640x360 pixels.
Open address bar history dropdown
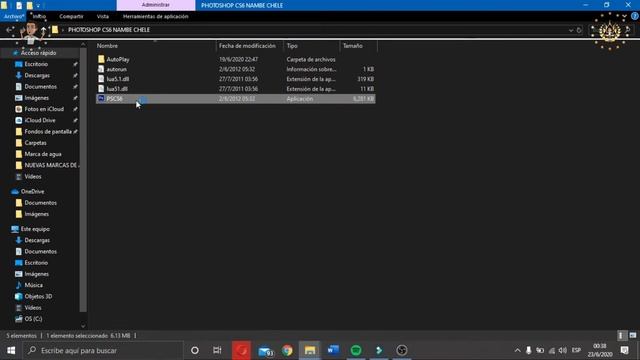(571, 30)
